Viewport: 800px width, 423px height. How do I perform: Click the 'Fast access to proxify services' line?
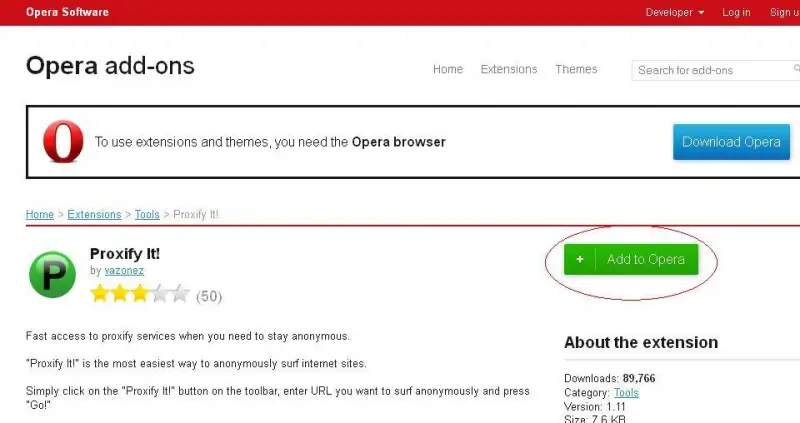tap(188, 336)
